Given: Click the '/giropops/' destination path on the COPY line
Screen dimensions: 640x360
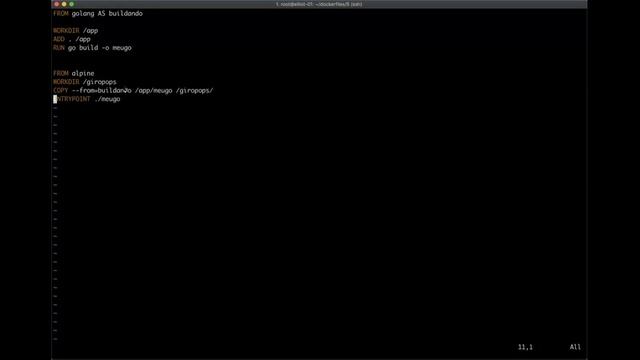Looking at the screenshot, I should (194, 91).
